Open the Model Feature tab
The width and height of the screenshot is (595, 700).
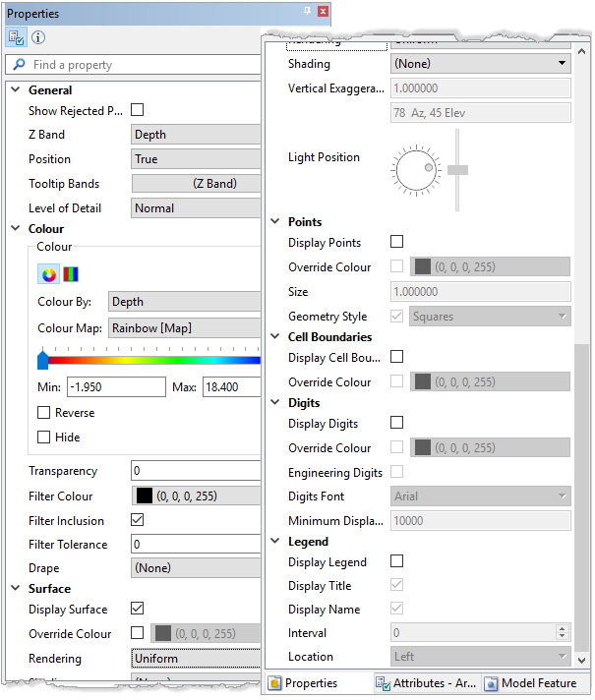[538, 683]
